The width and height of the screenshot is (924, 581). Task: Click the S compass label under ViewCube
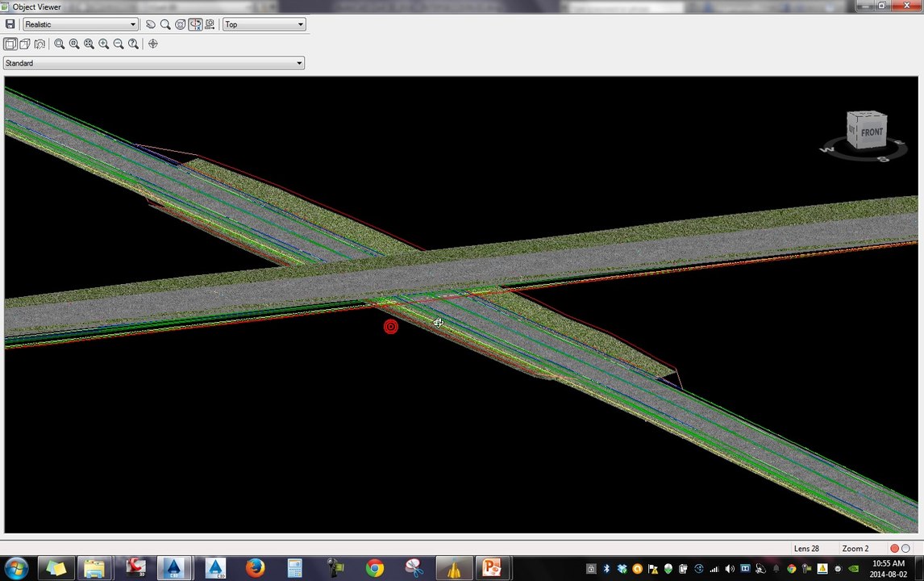[884, 159]
